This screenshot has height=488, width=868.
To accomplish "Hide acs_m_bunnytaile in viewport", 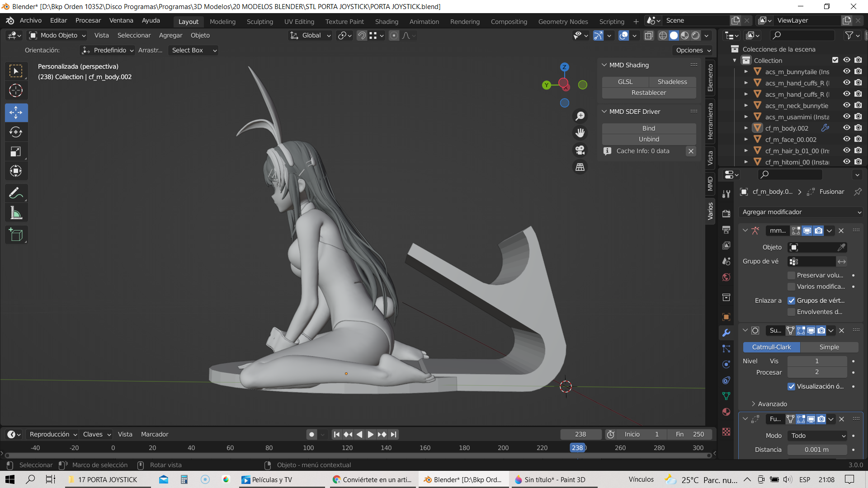I will coord(847,71).
